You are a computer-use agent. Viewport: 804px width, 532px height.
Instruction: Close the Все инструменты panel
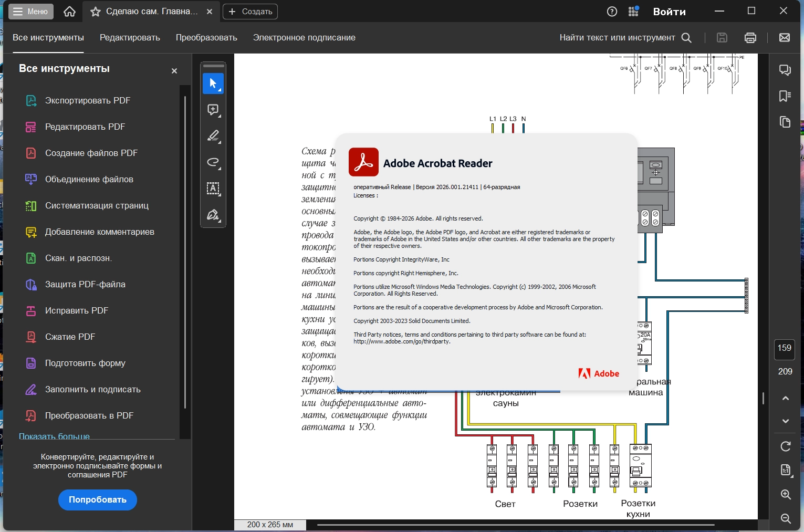point(174,71)
